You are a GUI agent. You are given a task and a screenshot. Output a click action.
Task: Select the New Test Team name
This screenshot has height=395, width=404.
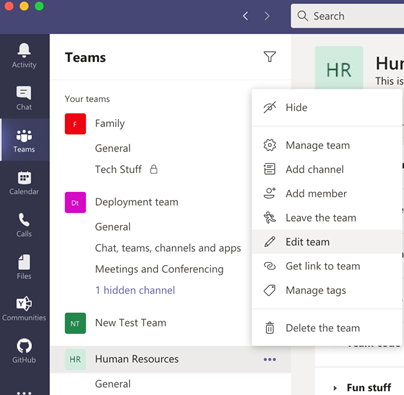click(131, 323)
